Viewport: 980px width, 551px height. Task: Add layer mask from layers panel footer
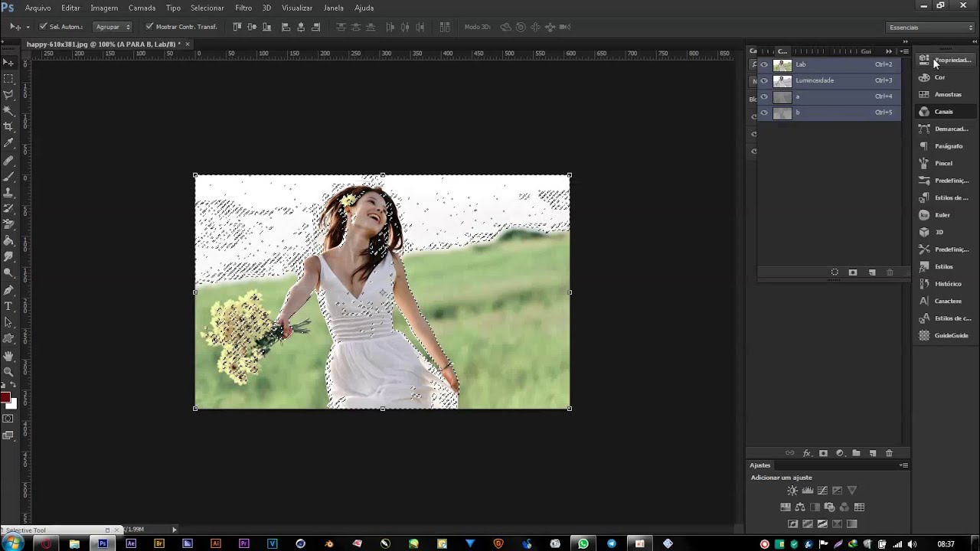823,453
